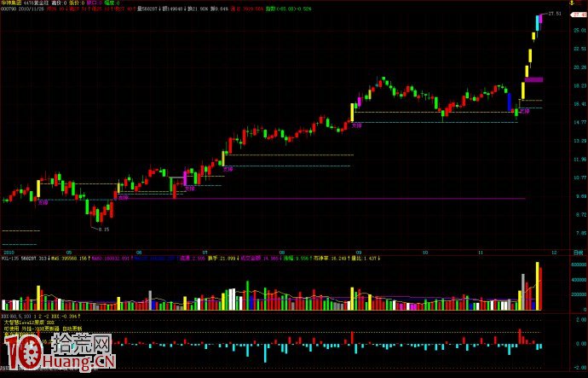Select the 日线 period label
588x378 pixels.
579,253
